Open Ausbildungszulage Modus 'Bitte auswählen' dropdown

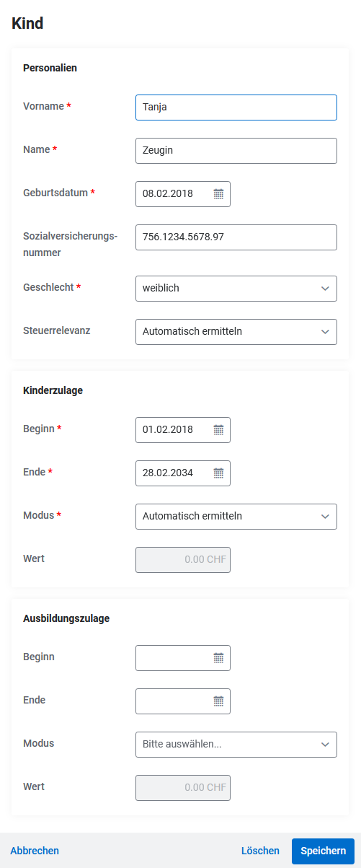[x=236, y=744]
